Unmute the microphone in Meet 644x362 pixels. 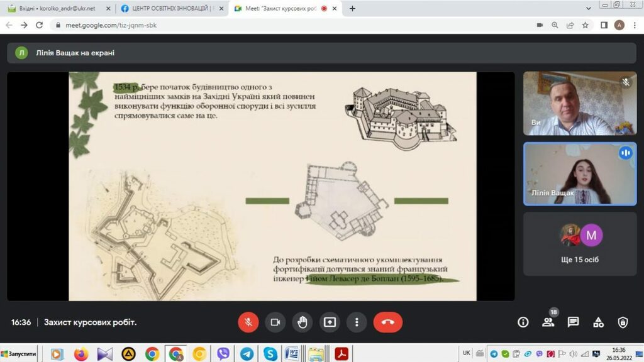(248, 322)
